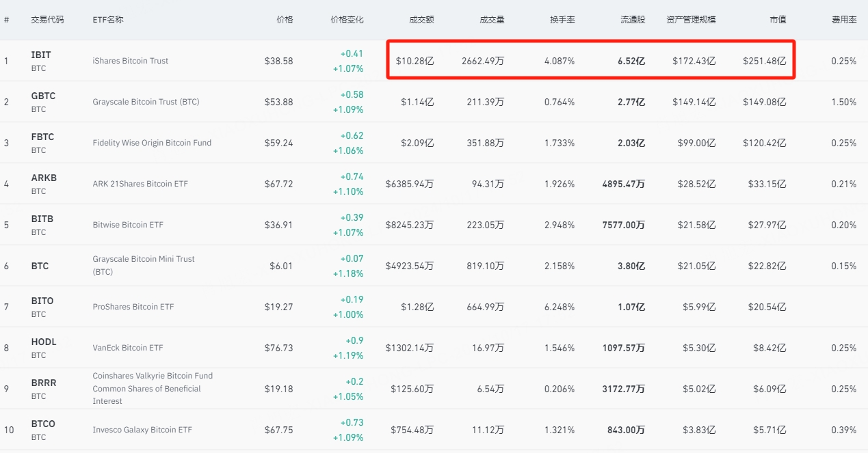Select the $76.73 price for HODL
Screen dimensions: 868x453
pyautogui.click(x=278, y=348)
